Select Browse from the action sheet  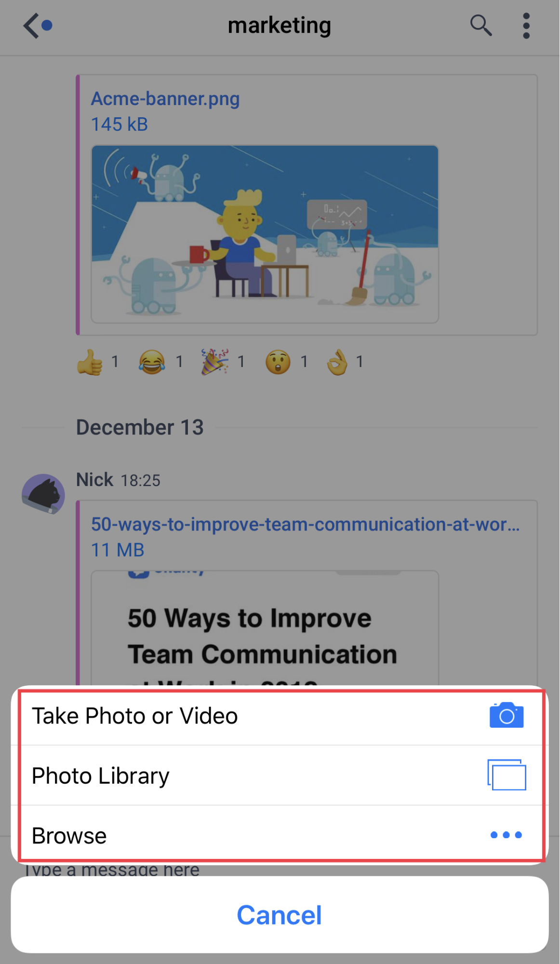pos(280,835)
